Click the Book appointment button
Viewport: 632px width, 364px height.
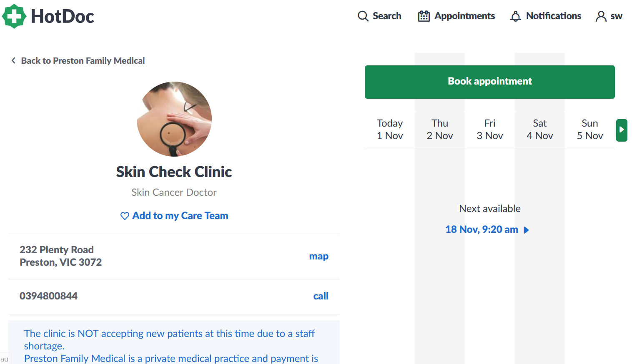point(489,82)
